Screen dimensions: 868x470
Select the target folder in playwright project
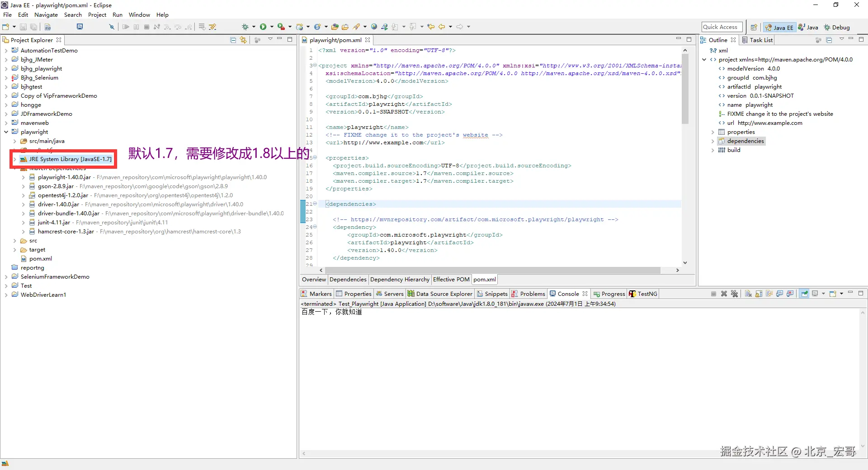pyautogui.click(x=37, y=250)
